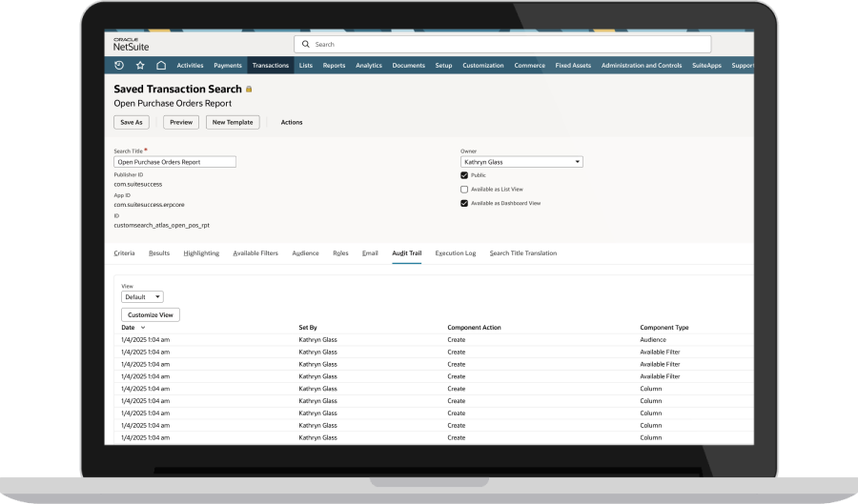Viewport: 858px width, 504px height.
Task: Uncheck Available as Dashboard View
Action: pyautogui.click(x=464, y=203)
